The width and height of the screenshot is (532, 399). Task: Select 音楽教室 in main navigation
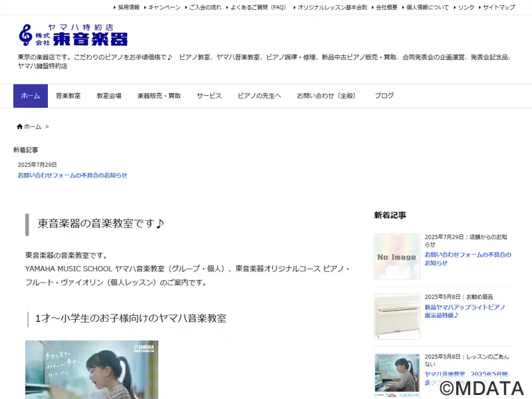click(x=68, y=96)
